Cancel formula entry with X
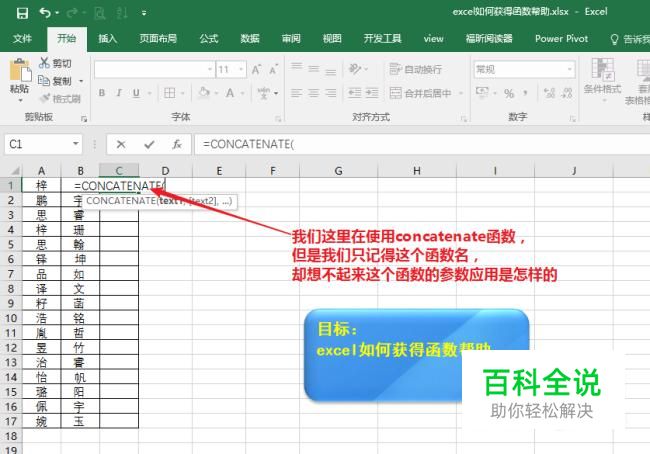This screenshot has width=650, height=454. coord(121,144)
